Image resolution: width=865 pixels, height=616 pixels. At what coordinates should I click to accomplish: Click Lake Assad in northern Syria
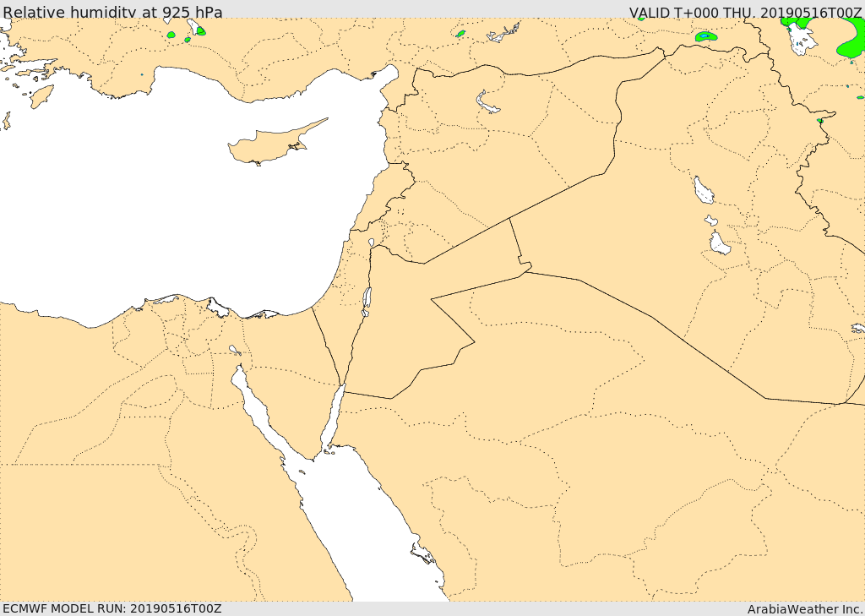(486, 101)
